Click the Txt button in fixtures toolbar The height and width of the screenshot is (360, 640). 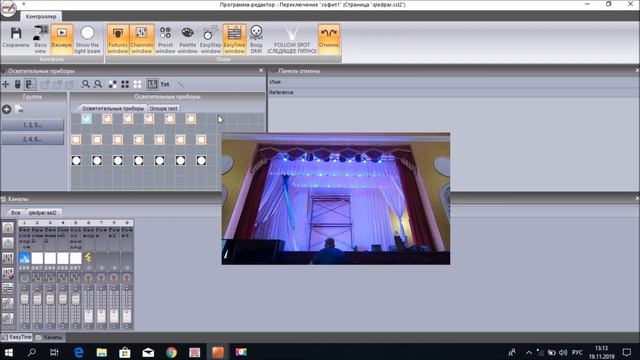(165, 84)
